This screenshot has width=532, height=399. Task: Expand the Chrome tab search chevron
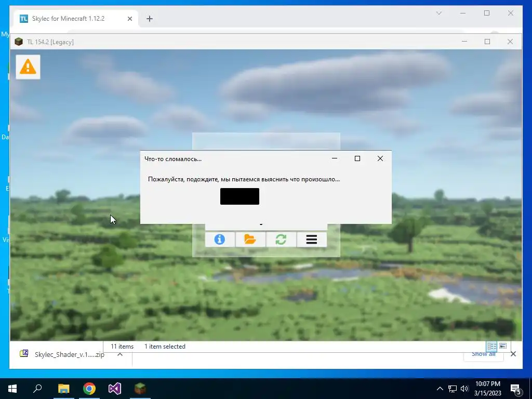(x=438, y=13)
